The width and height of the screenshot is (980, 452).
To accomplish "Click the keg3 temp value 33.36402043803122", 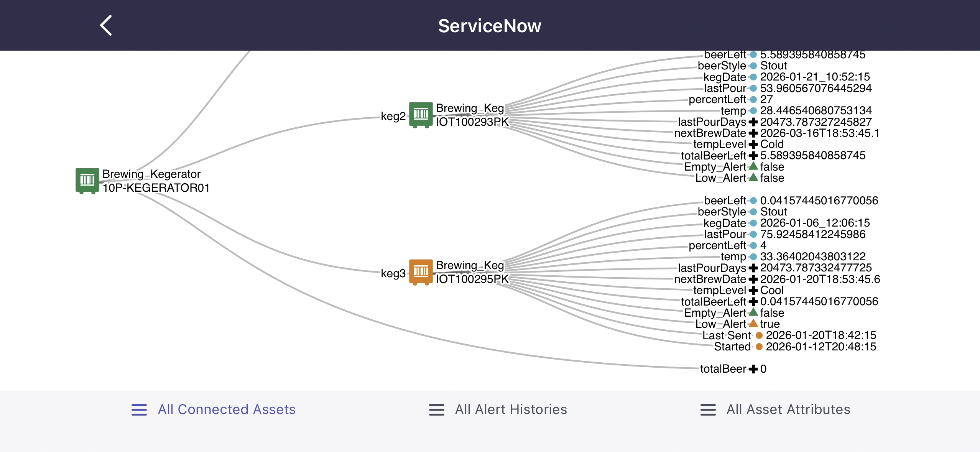I will coord(813,256).
